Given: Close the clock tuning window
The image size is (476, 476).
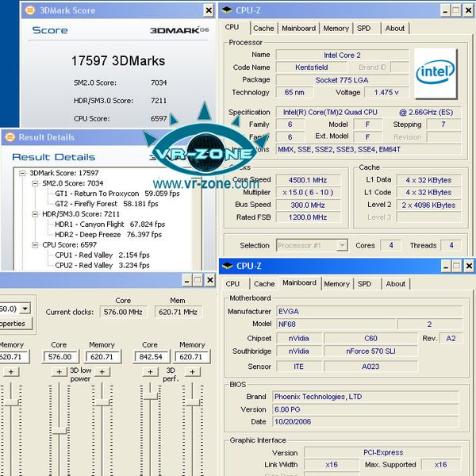Looking at the screenshot, I should pos(210,280).
